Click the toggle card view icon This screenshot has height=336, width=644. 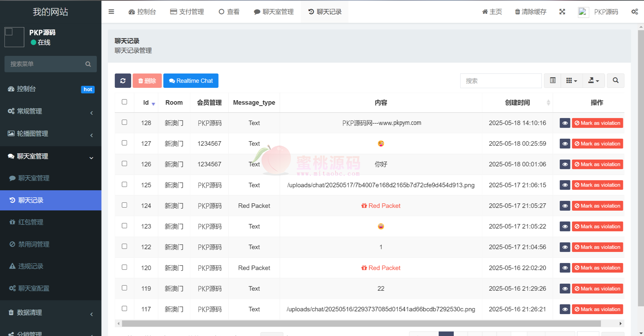553,81
